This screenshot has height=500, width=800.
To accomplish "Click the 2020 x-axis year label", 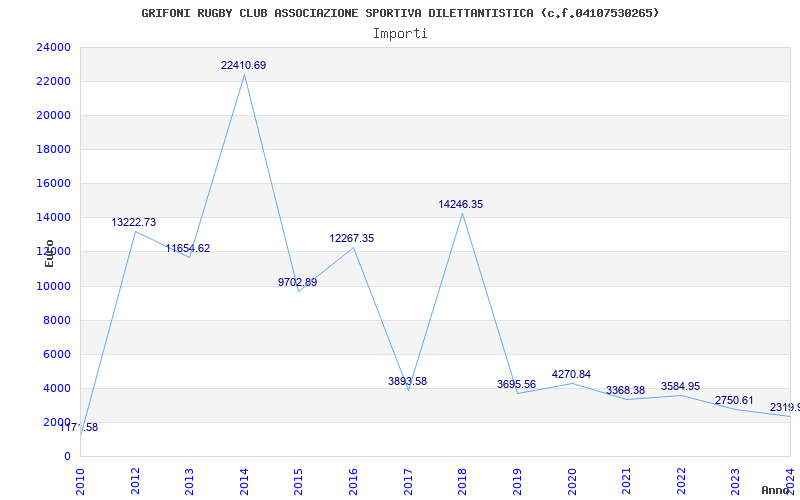I will (x=571, y=481).
